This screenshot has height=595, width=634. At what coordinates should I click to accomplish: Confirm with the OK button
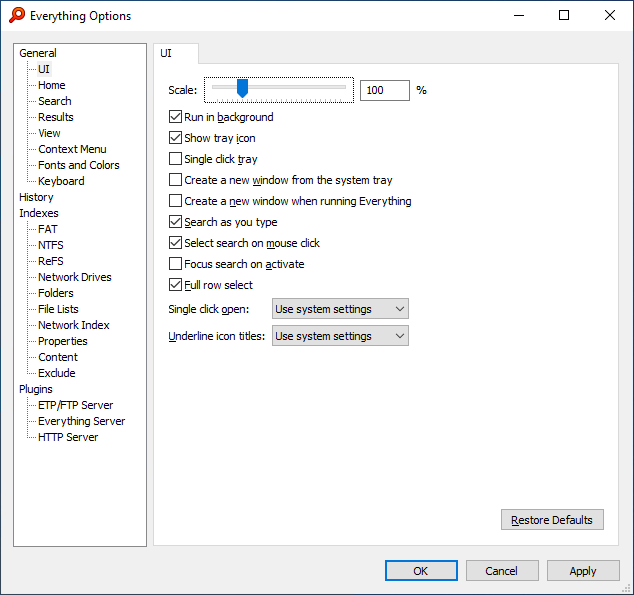421,571
